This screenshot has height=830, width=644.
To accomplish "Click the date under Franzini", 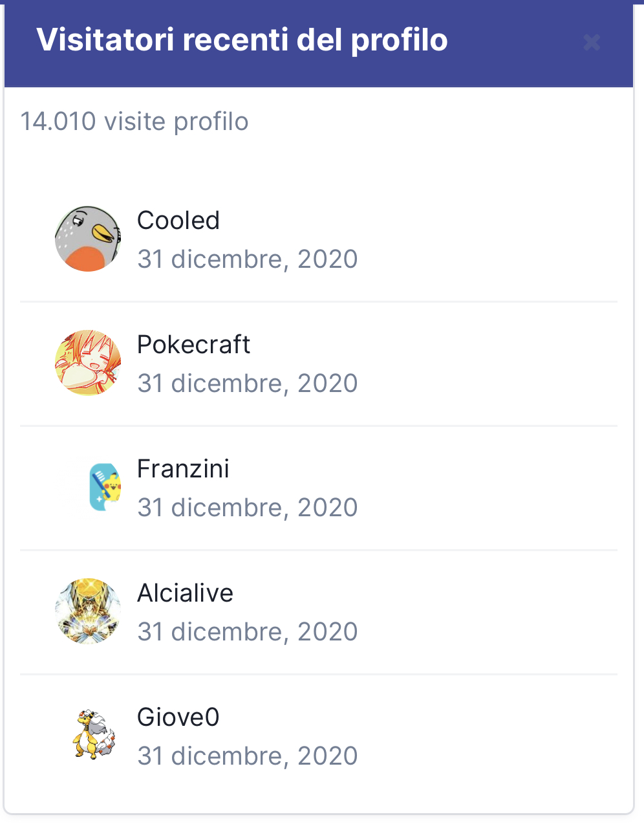I will (247, 508).
